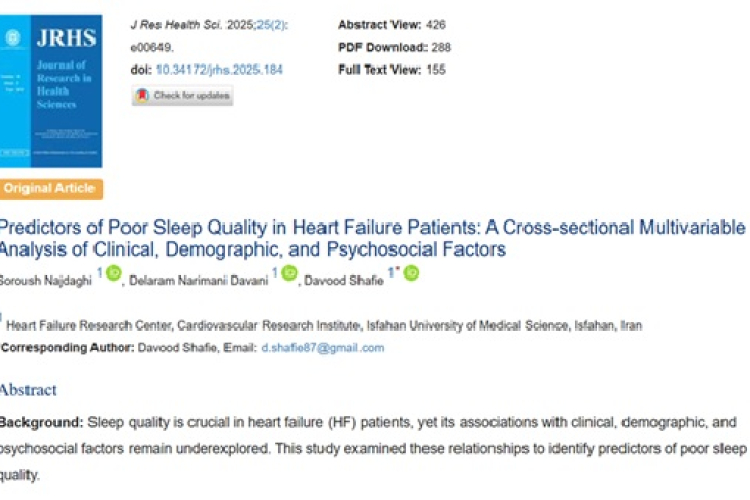Click affiliation superscript after Soroush Najdaghi
Screen dimensions: 750x500
100,272
